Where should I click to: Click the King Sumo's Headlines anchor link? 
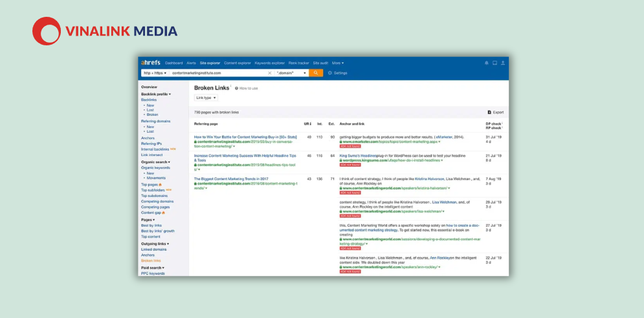click(x=358, y=155)
